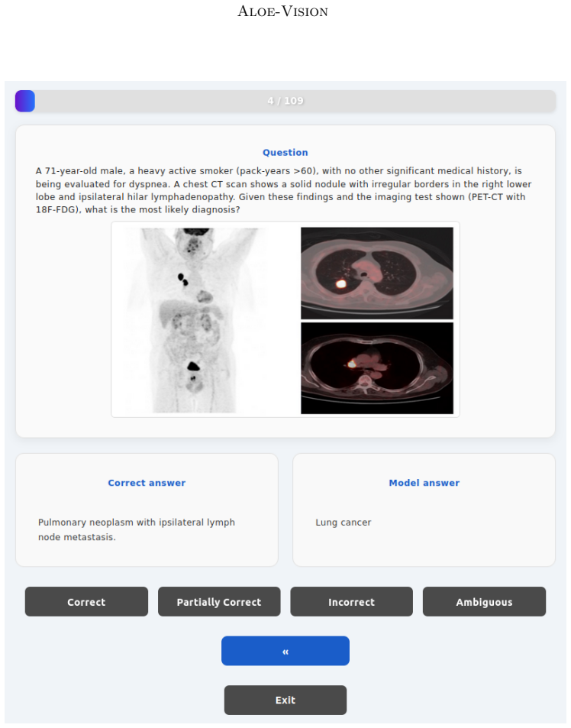Image resolution: width=571 pixels, height=728 pixels.
Task: Exit the evaluation session
Action: [285, 700]
